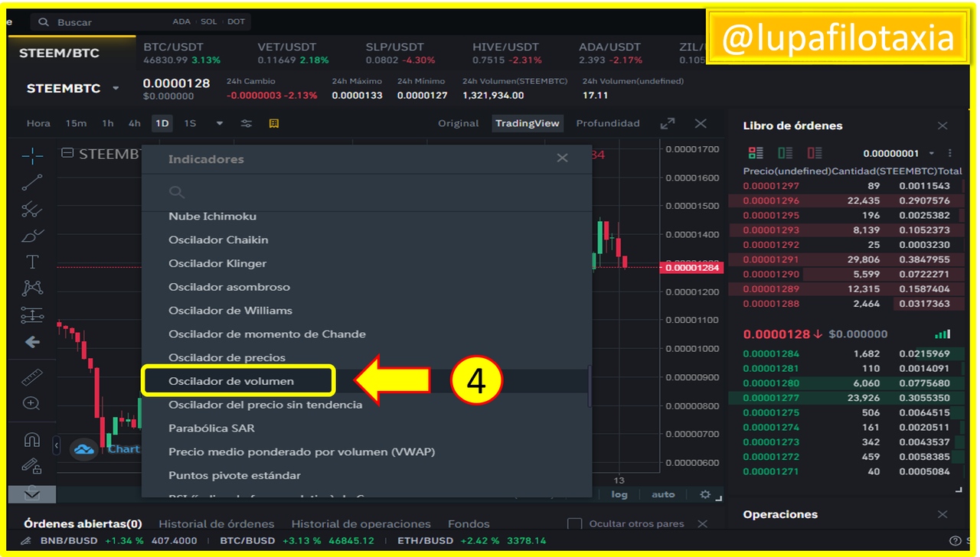This screenshot has width=980, height=557.
Task: Toggle log scale on chart
Action: point(619,494)
